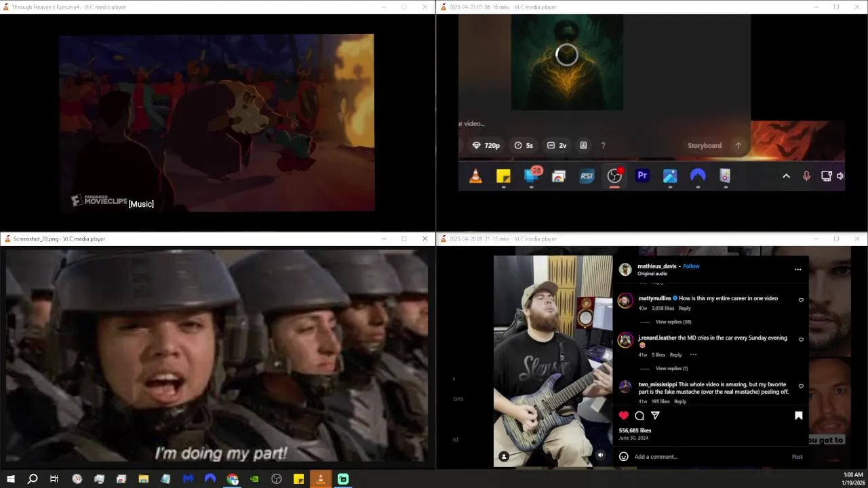
Task: Reply to mattymullins comment
Action: tap(685, 308)
